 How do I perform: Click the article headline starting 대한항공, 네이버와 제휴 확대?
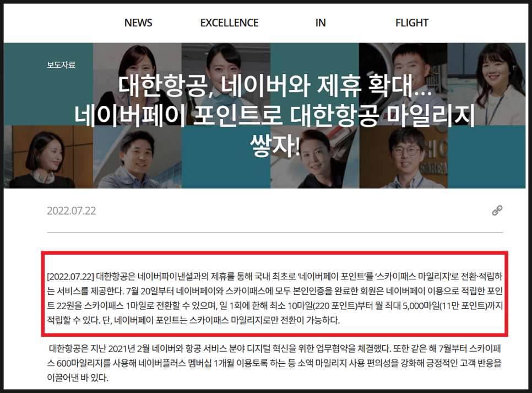point(275,116)
